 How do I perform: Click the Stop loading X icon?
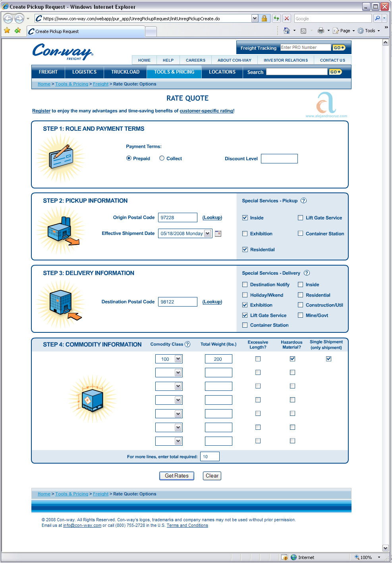(x=287, y=18)
